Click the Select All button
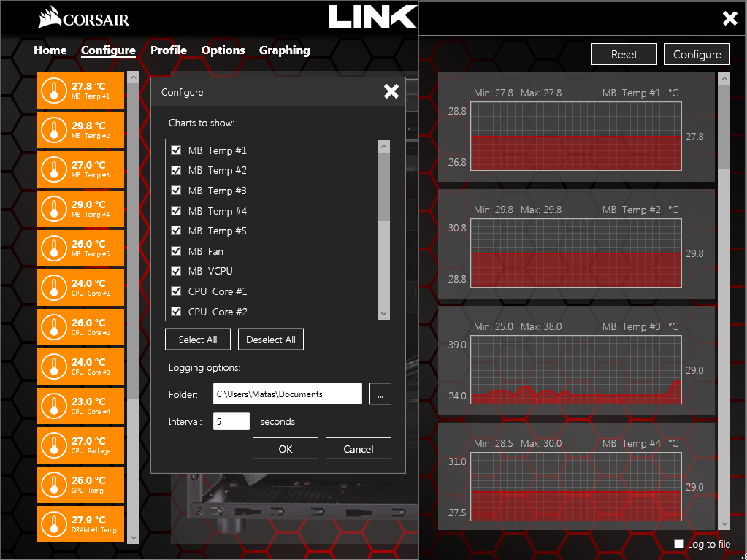747x560 pixels. [198, 340]
